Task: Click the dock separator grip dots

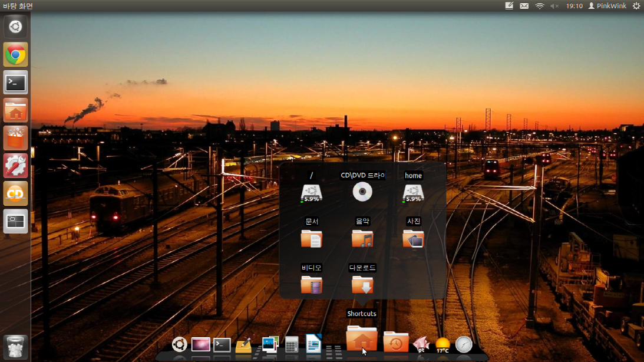Action: click(334, 352)
